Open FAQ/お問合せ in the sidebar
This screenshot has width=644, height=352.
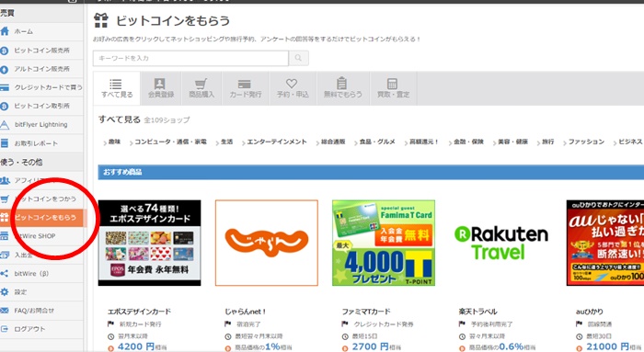(41, 311)
